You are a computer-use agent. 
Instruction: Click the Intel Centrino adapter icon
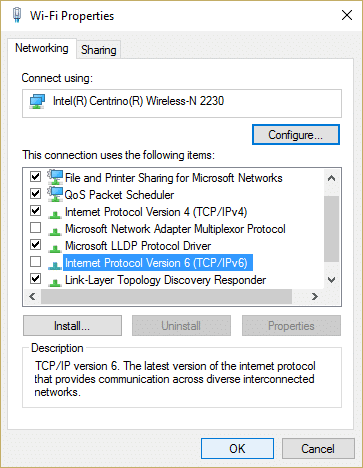pos(37,101)
